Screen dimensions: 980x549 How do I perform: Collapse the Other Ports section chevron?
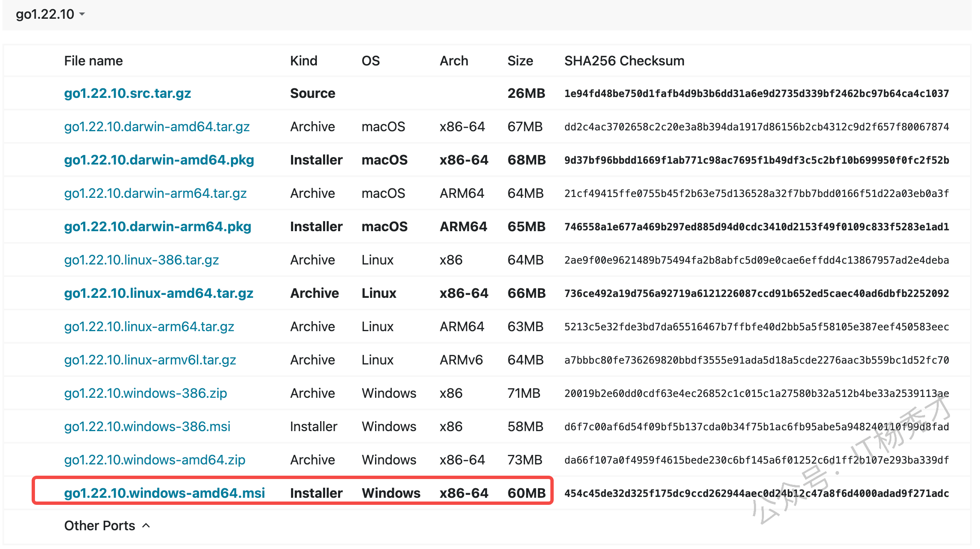pos(146,526)
